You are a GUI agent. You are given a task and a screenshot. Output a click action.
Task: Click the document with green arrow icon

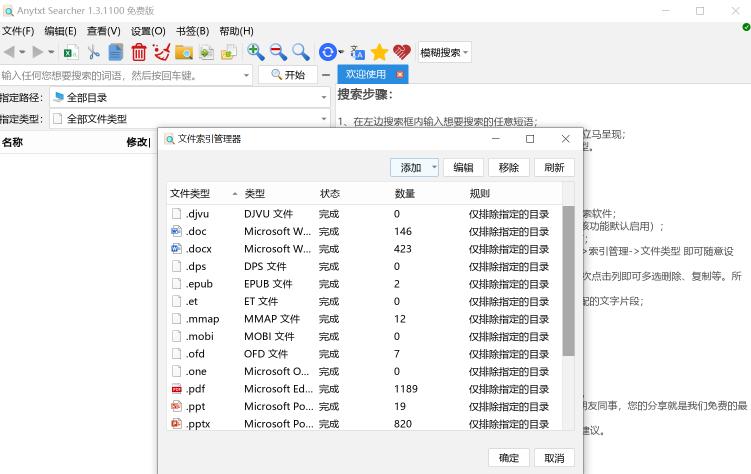click(206, 52)
